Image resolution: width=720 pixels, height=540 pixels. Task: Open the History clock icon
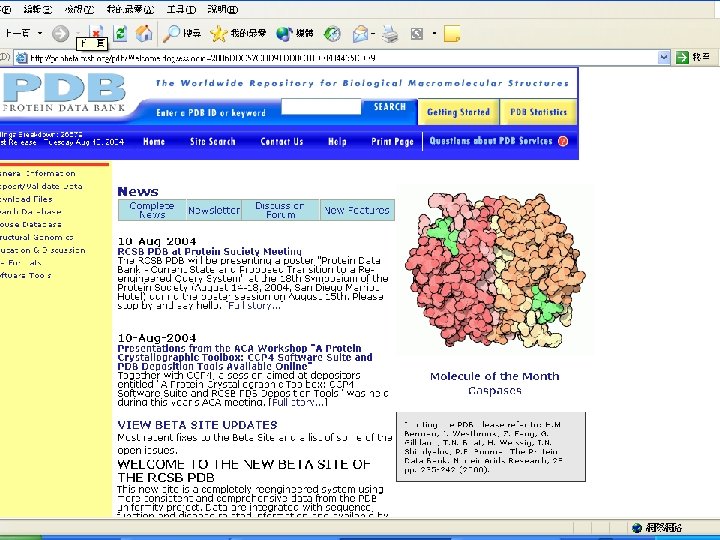(332, 33)
